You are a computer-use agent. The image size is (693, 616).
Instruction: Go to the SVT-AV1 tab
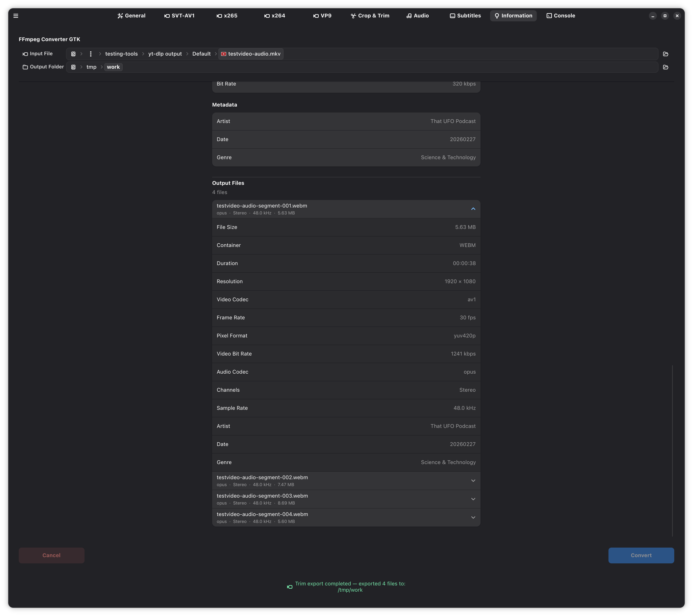179,15
